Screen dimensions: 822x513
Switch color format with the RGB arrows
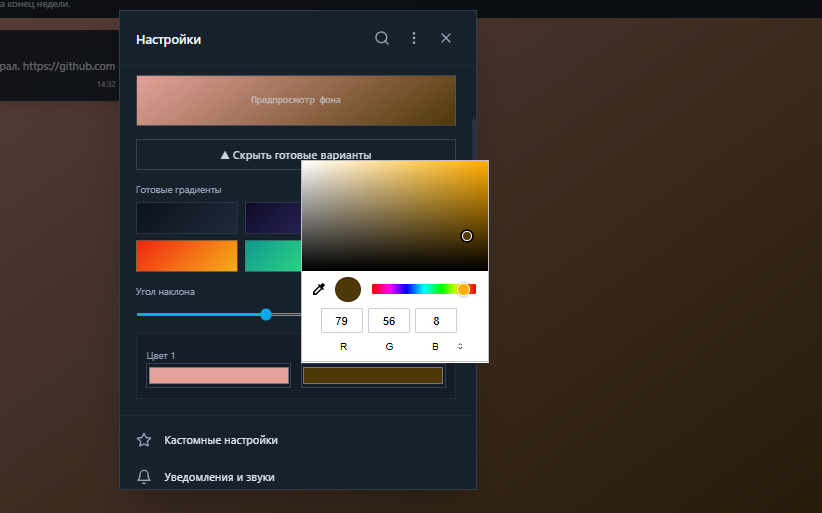coord(460,346)
